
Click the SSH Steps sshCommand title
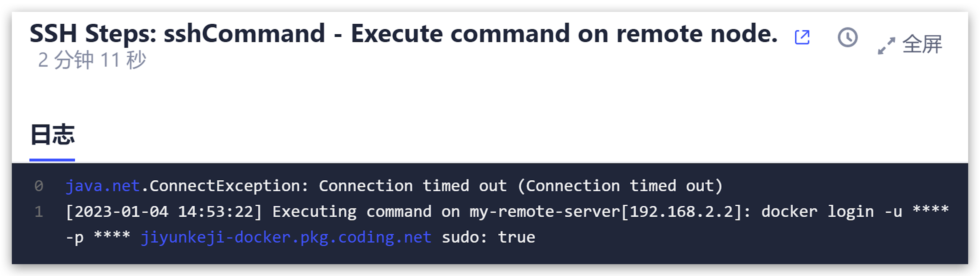(404, 33)
